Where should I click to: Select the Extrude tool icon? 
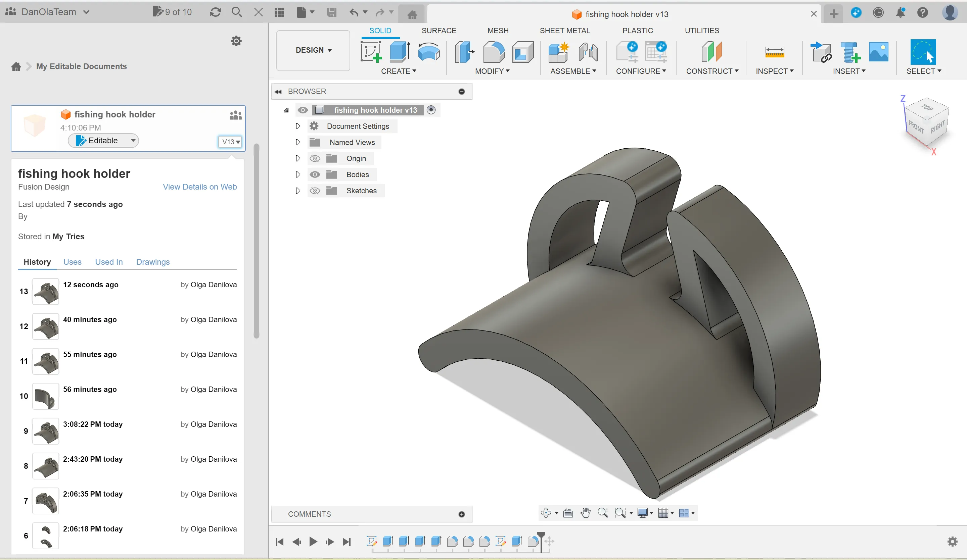tap(400, 52)
